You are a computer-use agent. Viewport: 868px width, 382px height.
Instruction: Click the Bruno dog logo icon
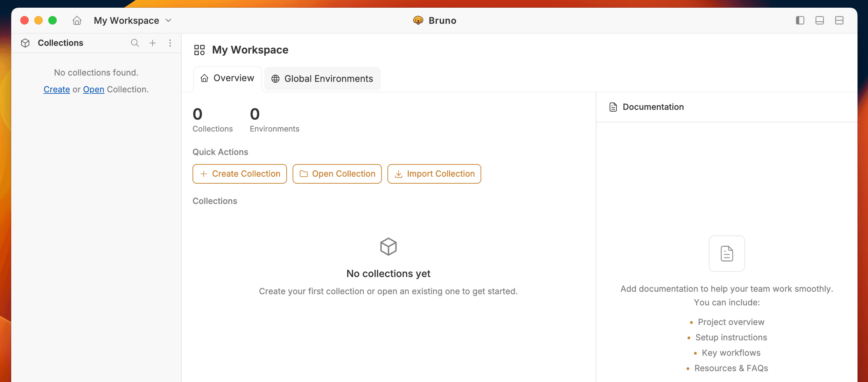[418, 21]
